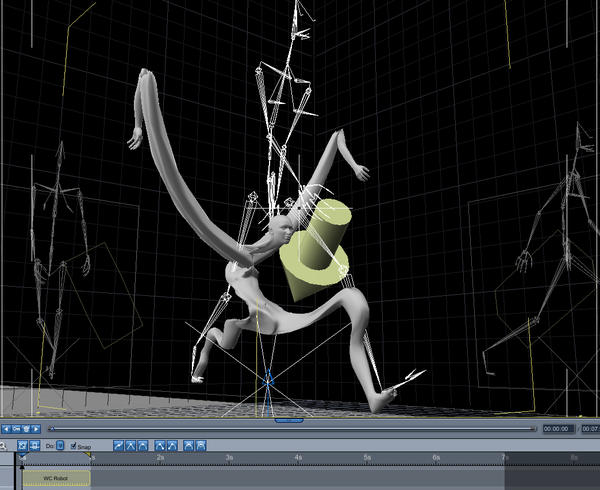Uncheck the Snap checkbox
The width and height of the screenshot is (600, 490).
point(73,446)
